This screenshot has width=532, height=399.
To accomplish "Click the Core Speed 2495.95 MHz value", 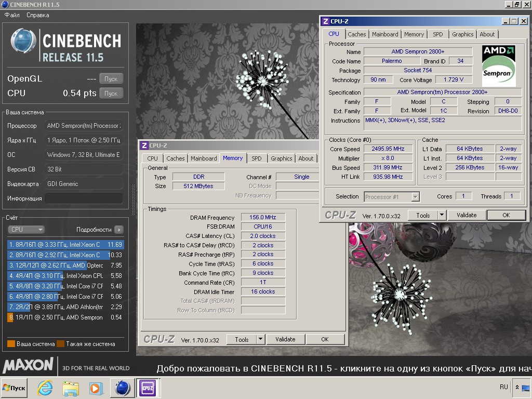I will 388,149.
